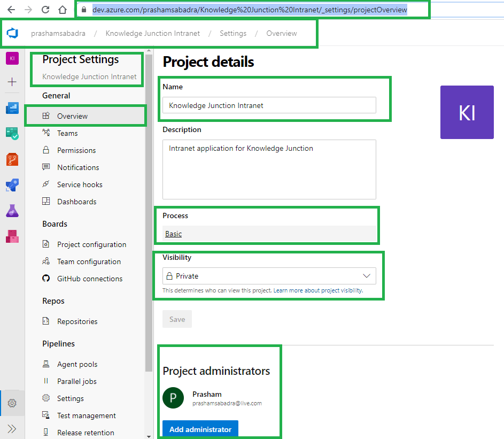Click the GitHub octocat icon

46,278
